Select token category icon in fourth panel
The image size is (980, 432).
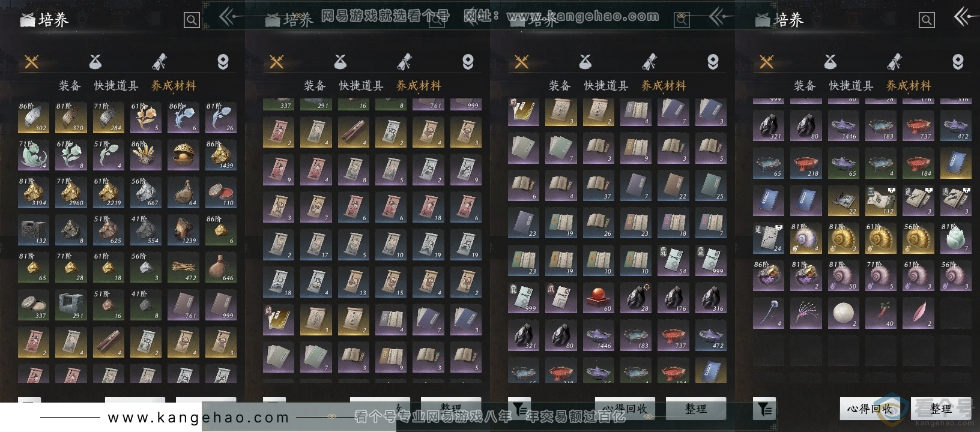[958, 61]
